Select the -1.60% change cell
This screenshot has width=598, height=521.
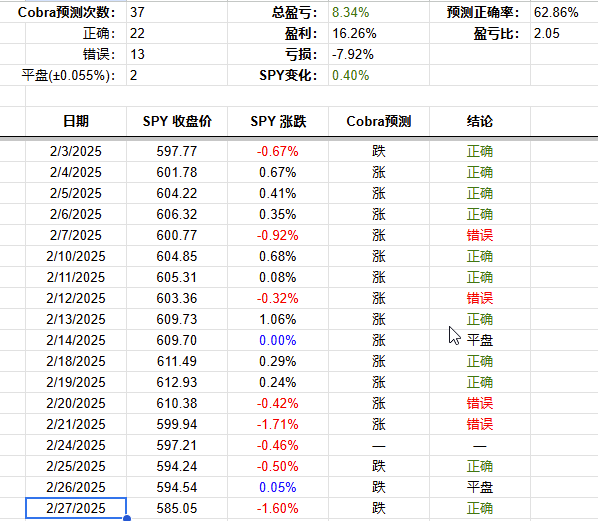point(278,508)
